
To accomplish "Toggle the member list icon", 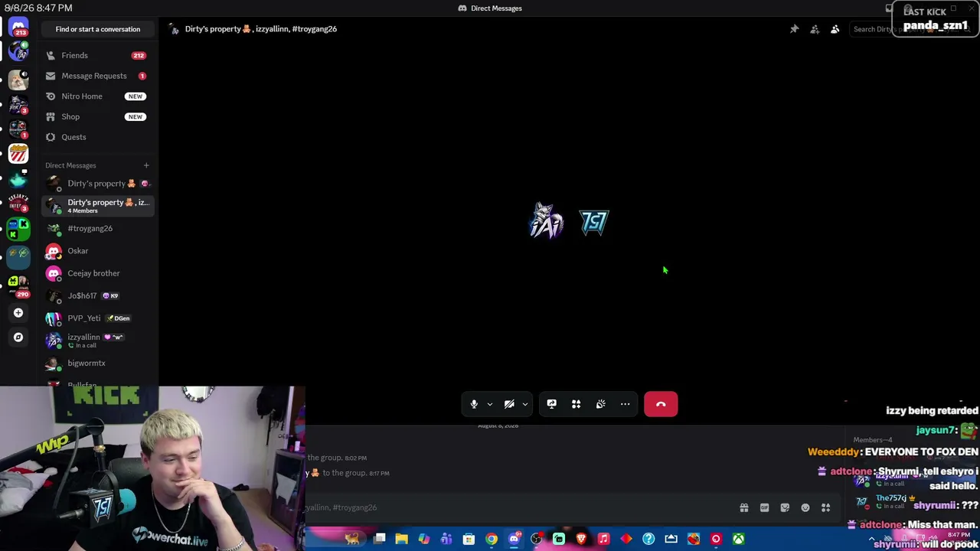I will [835, 29].
